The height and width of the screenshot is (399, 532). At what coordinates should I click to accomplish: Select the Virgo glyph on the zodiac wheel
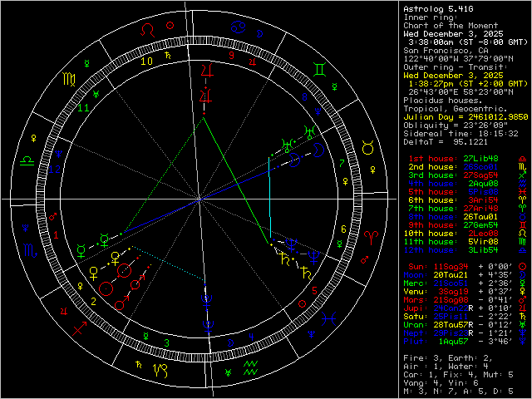click(x=67, y=80)
